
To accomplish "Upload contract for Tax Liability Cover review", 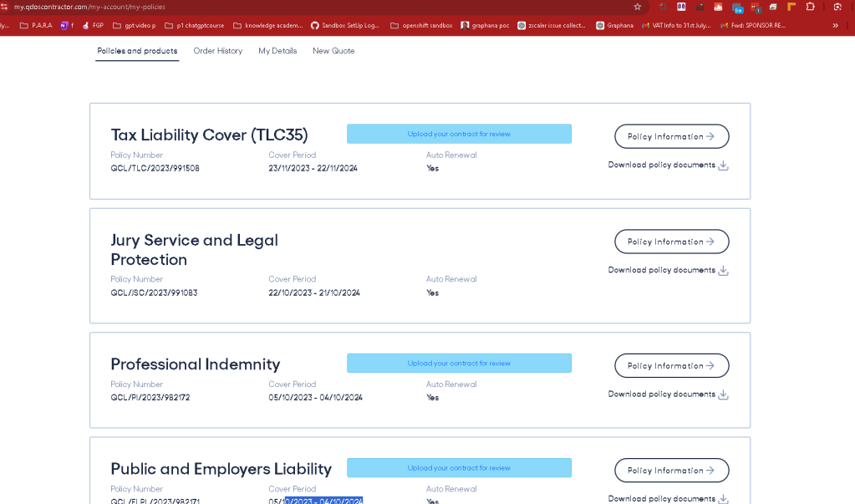I will [x=459, y=134].
